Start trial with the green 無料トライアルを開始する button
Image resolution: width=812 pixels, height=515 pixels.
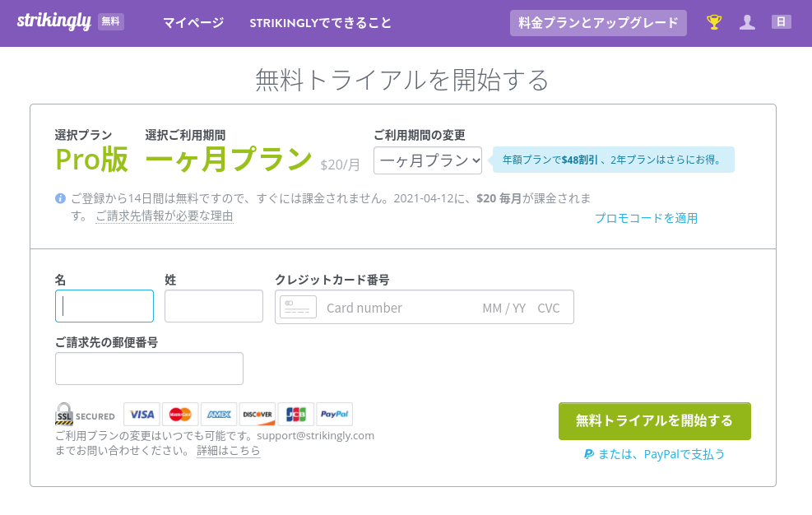(655, 421)
